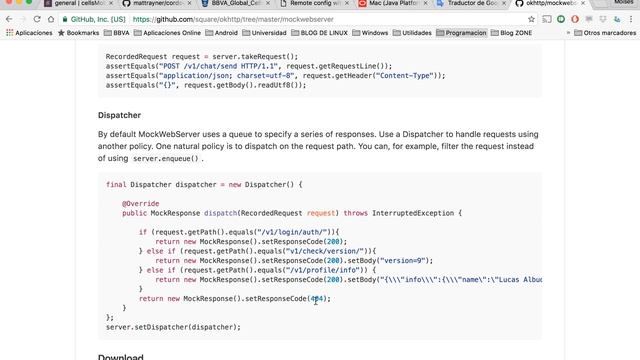
Task: Click the 'final Dispatcher dispatcher' declaration line
Action: point(204,184)
